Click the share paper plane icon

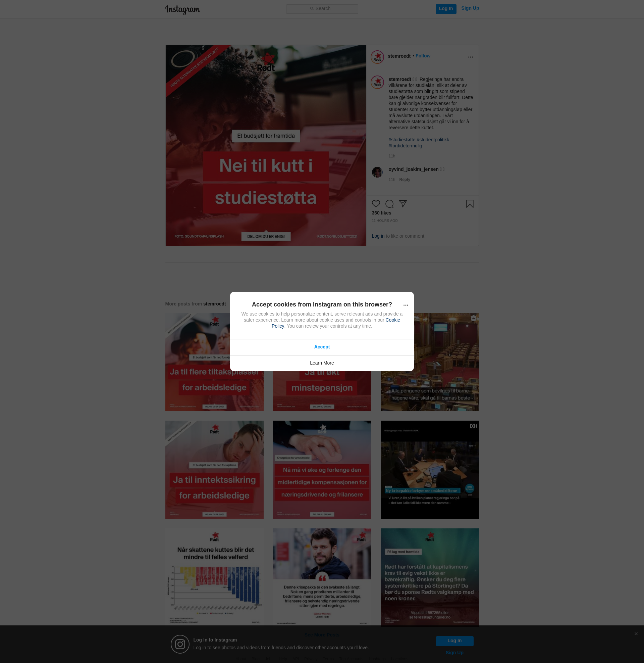pos(402,203)
